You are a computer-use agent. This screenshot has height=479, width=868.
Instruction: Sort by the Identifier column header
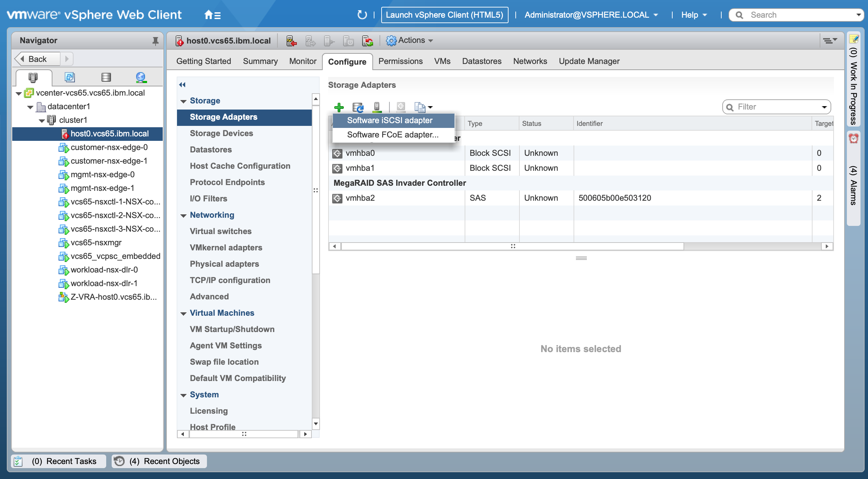[x=692, y=123]
